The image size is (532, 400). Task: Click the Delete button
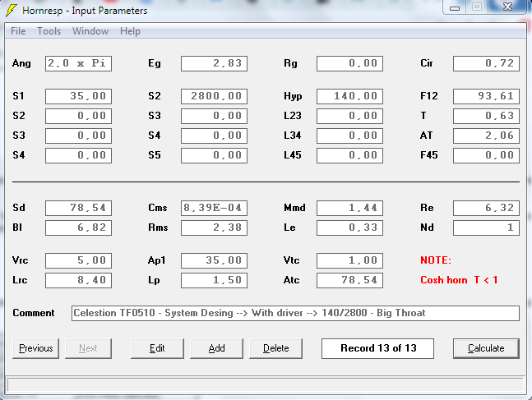(275, 348)
